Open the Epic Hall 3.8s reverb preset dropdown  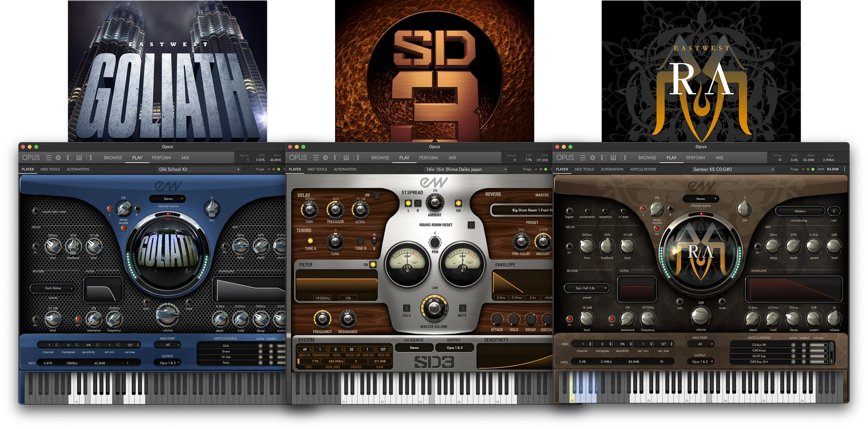pyautogui.click(x=587, y=288)
